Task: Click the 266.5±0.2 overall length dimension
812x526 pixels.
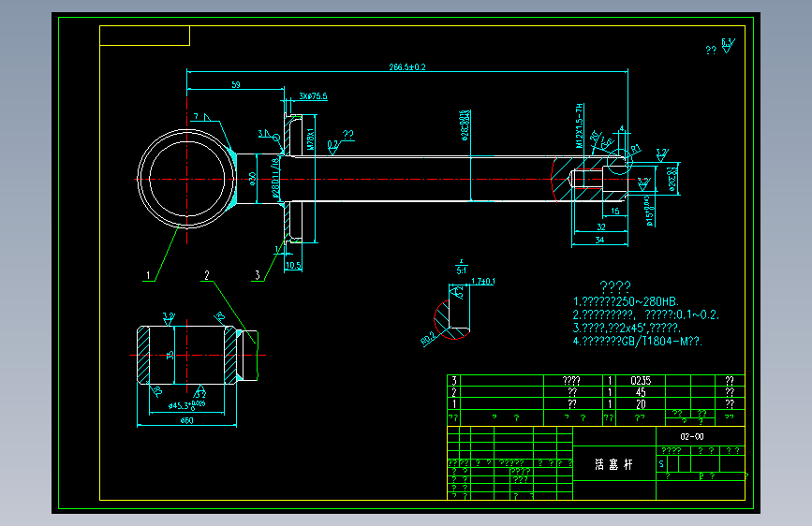Action: click(407, 67)
